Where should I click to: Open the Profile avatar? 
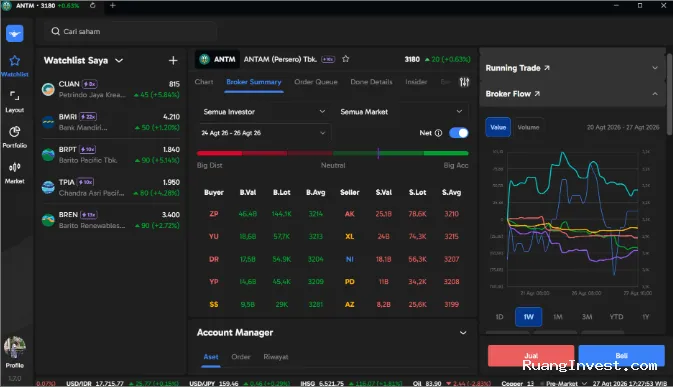point(15,348)
